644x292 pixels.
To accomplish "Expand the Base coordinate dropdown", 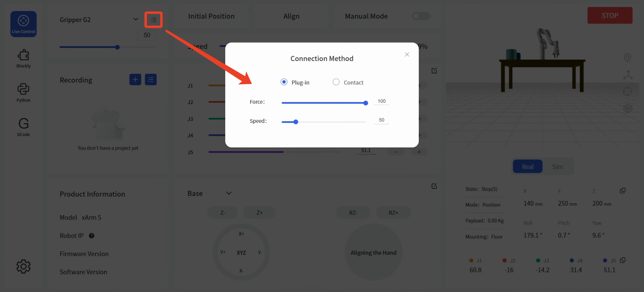I will click(229, 193).
